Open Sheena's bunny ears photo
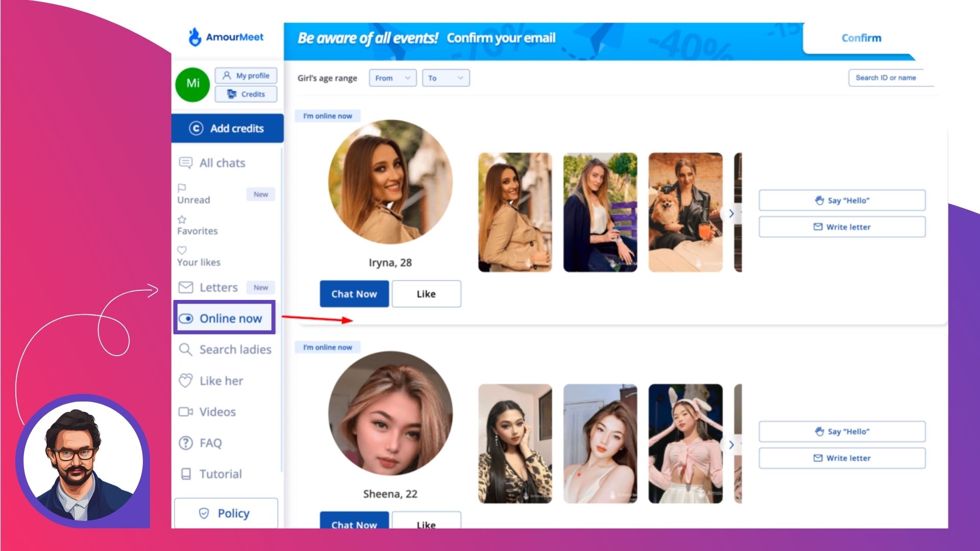This screenshot has height=551, width=980. [x=685, y=443]
